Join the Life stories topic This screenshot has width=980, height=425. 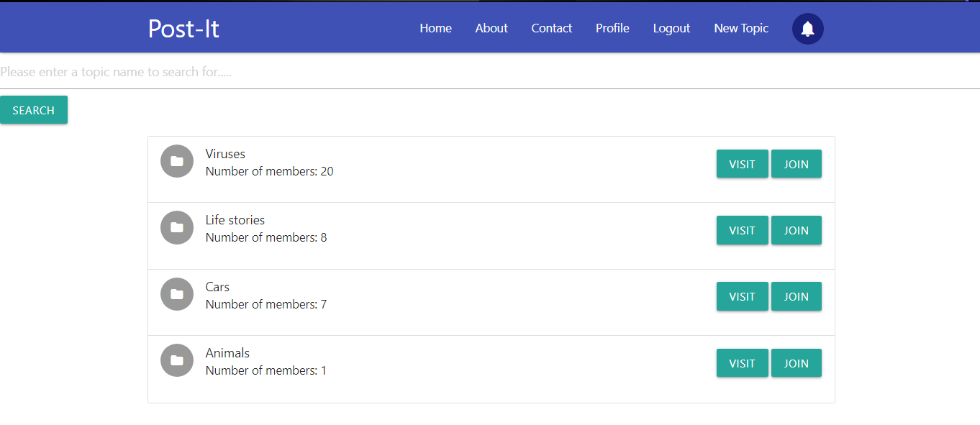(797, 230)
